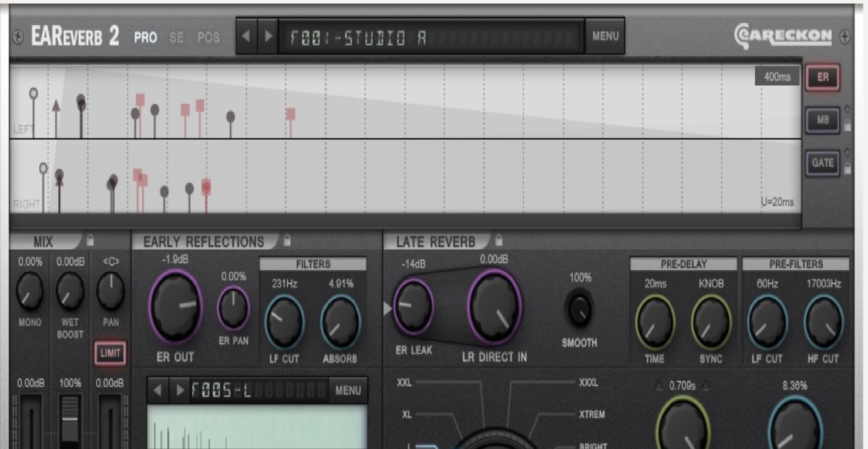Select the hollow-circle reflection marker in RIGHT channel
868x449 pixels.
pyautogui.click(x=43, y=168)
